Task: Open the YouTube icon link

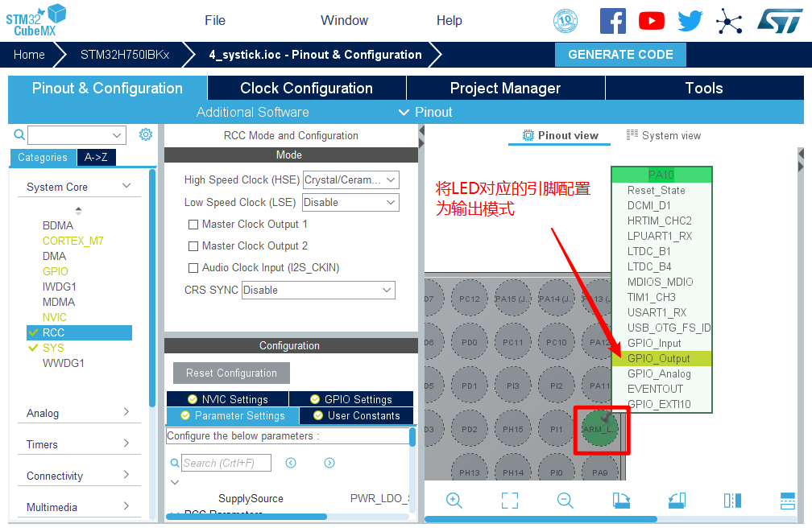Action: (651, 21)
